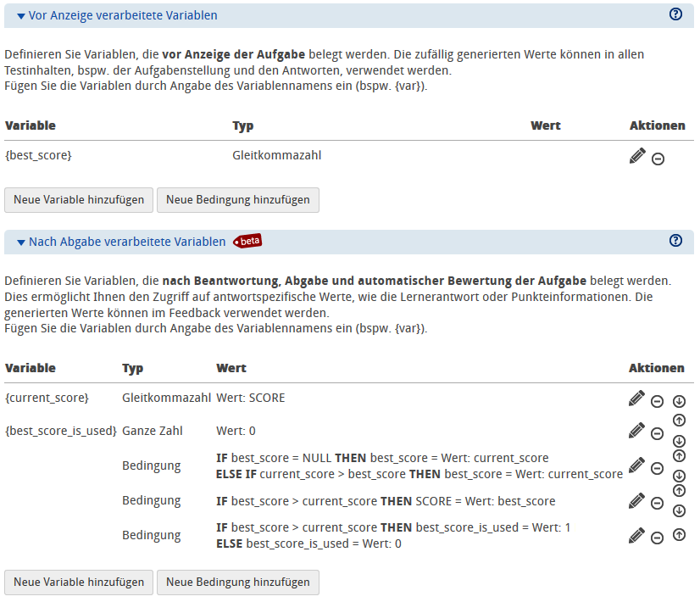Click 'Neue Bedingung hinzufügen' under Vor Anzeige section

click(x=238, y=200)
